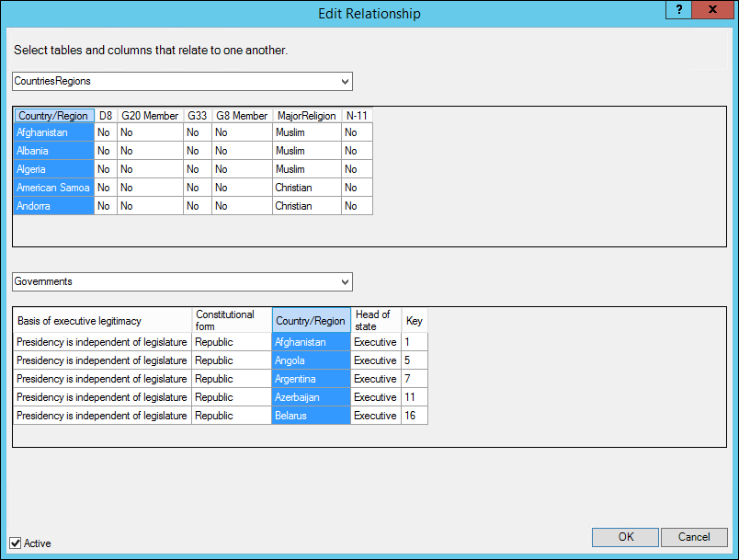
Task: Open the CountriesRegions table dropdown
Action: [x=346, y=82]
